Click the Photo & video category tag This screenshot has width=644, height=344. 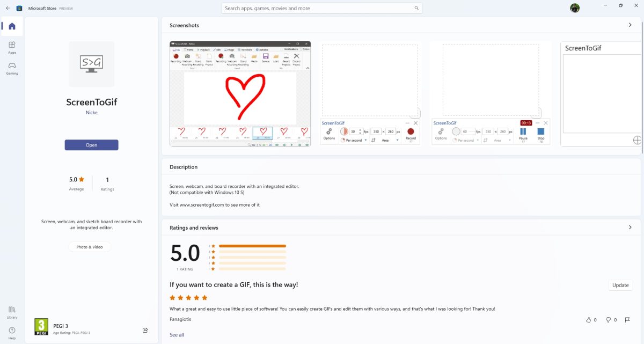click(89, 247)
